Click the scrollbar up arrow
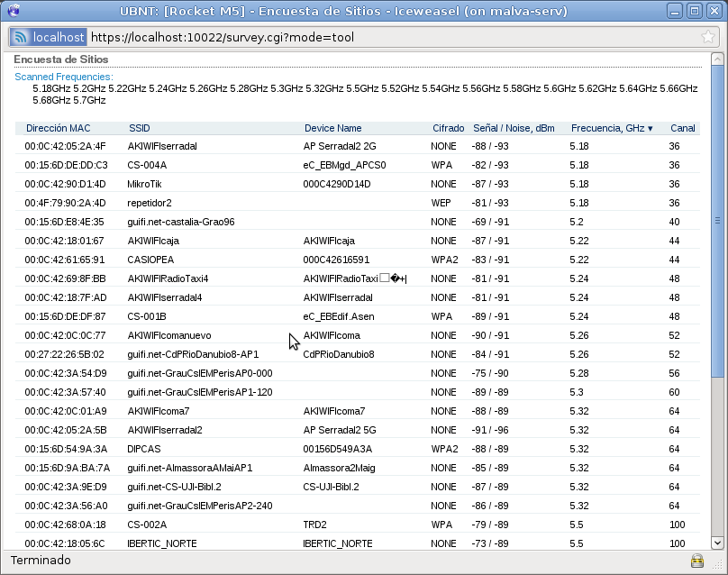 [717, 60]
